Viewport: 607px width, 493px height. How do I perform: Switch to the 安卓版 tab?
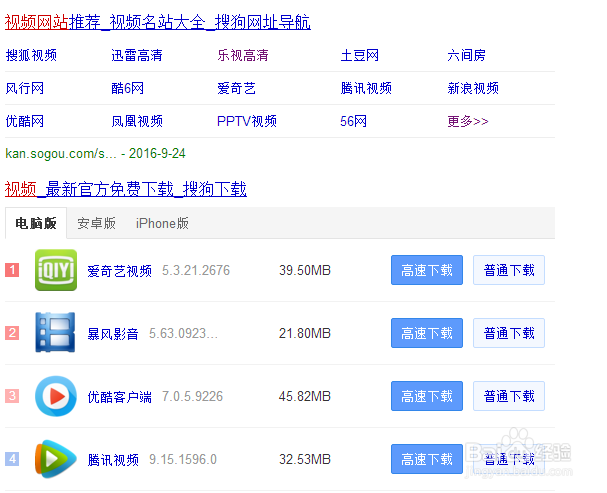(x=96, y=223)
